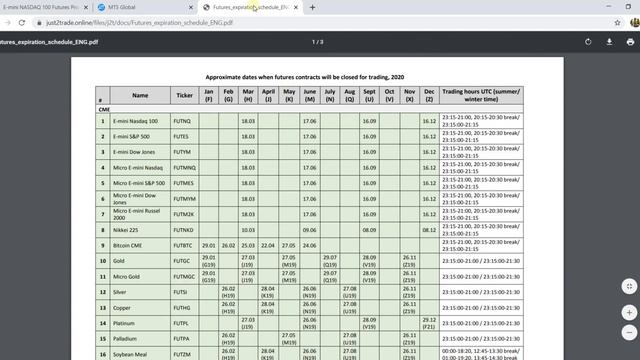Click the document title about futures contracts 2020
The image size is (640, 360).
point(304,77)
